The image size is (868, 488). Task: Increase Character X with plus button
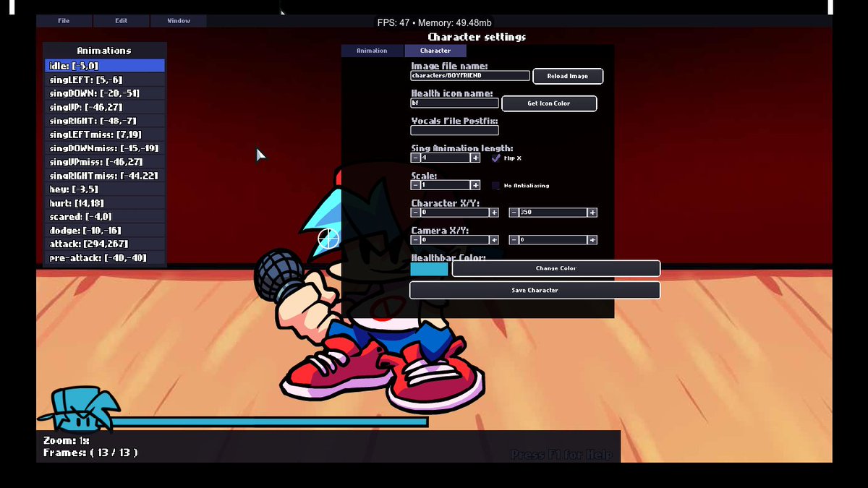coord(494,213)
